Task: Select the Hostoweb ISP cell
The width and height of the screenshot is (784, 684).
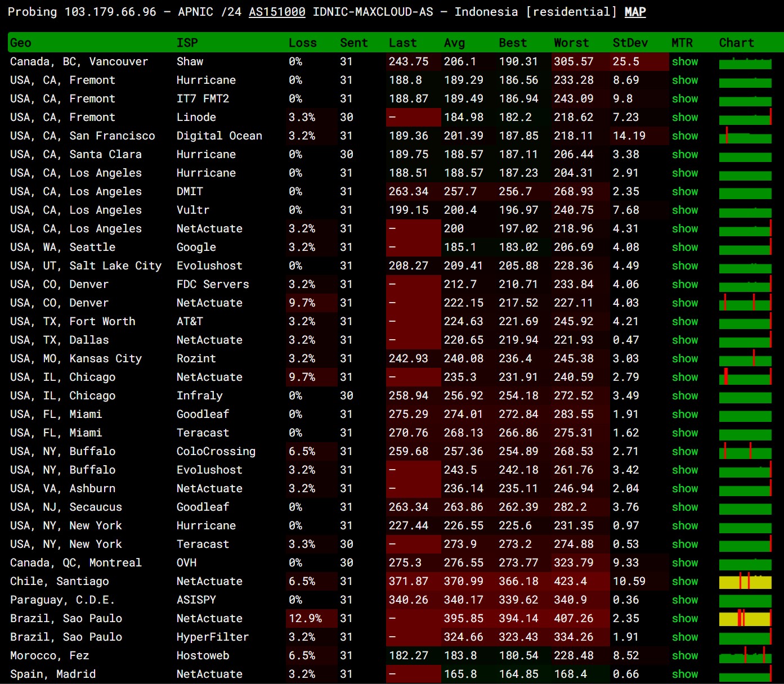Action: 203,655
